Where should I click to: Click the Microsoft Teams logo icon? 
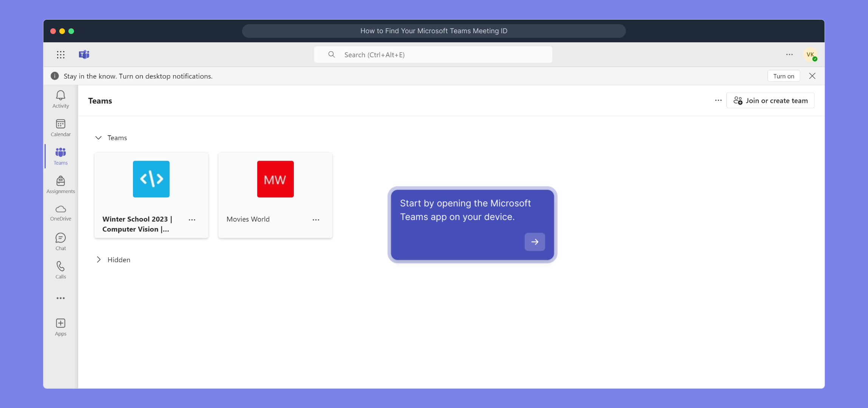(84, 55)
